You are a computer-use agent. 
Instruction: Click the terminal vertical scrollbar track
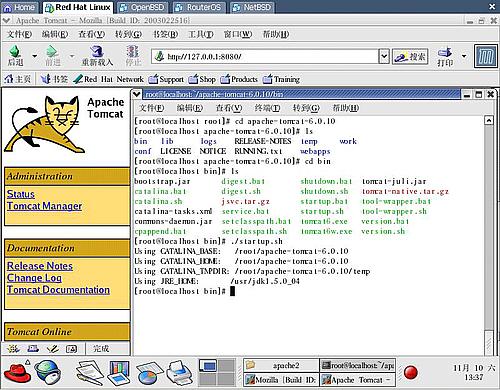[489, 227]
